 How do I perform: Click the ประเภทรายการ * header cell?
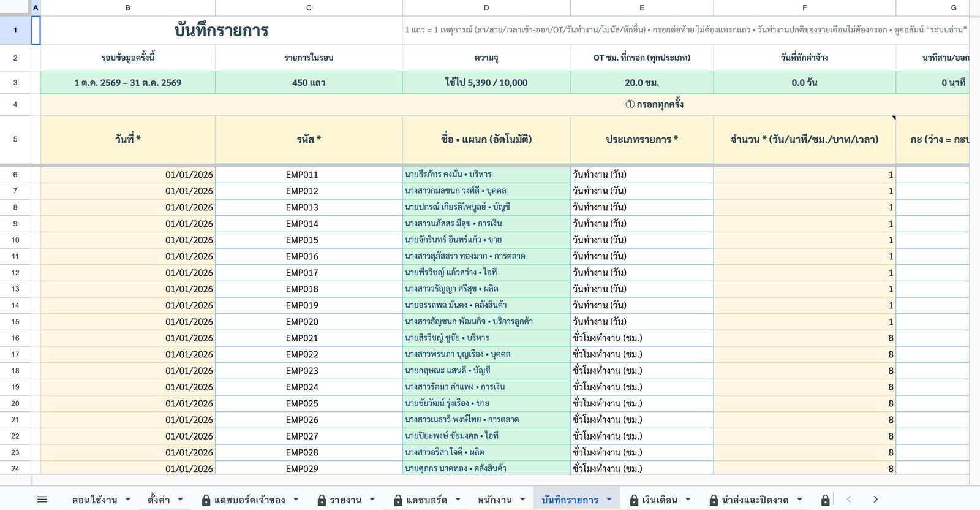pos(642,139)
